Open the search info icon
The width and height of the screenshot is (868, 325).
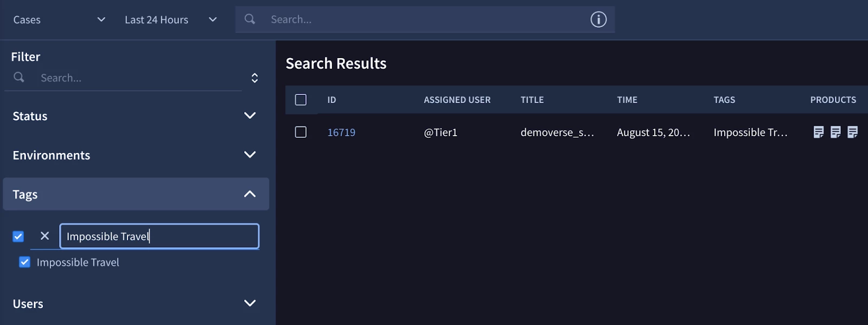coord(598,20)
